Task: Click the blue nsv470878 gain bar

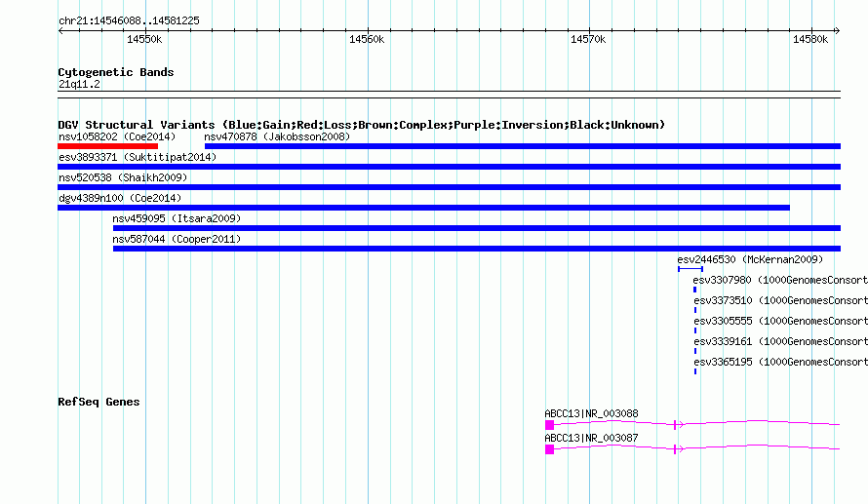Action: point(523,146)
